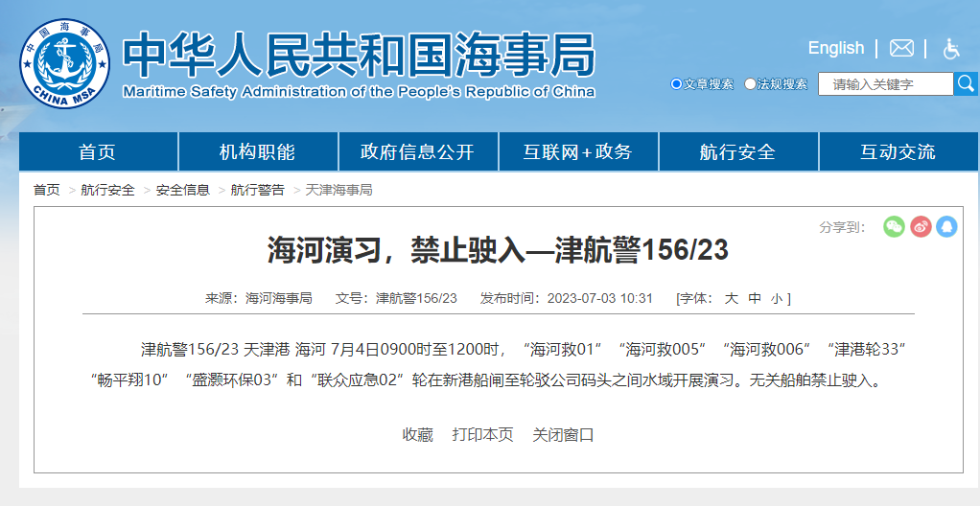The height and width of the screenshot is (506, 980).
Task: Click 文号：津航警156/23 text
Action: click(396, 299)
